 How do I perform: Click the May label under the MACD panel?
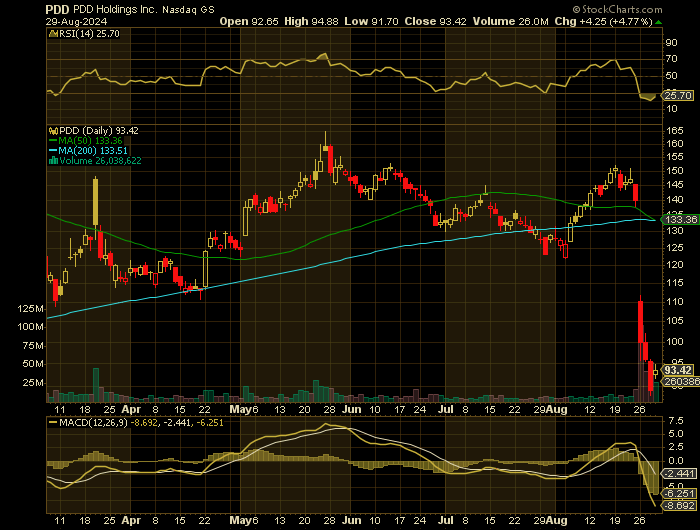pyautogui.click(x=241, y=521)
